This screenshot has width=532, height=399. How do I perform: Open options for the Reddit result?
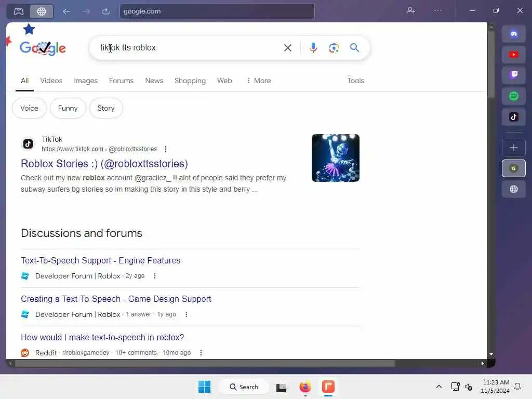201,353
